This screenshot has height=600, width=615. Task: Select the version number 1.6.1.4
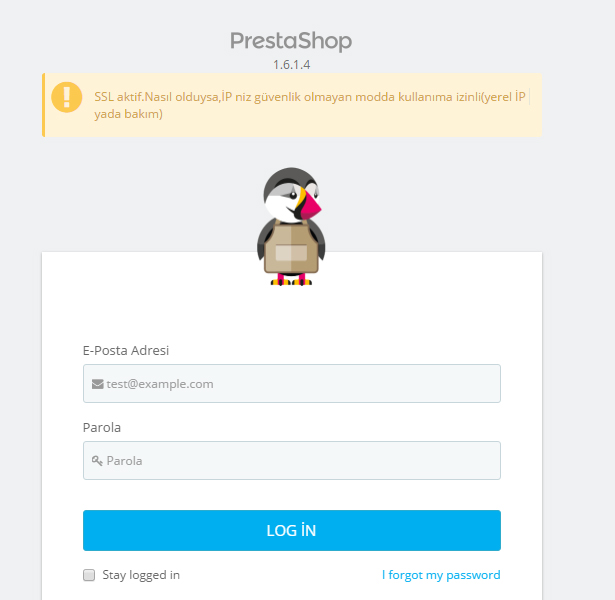(x=291, y=65)
